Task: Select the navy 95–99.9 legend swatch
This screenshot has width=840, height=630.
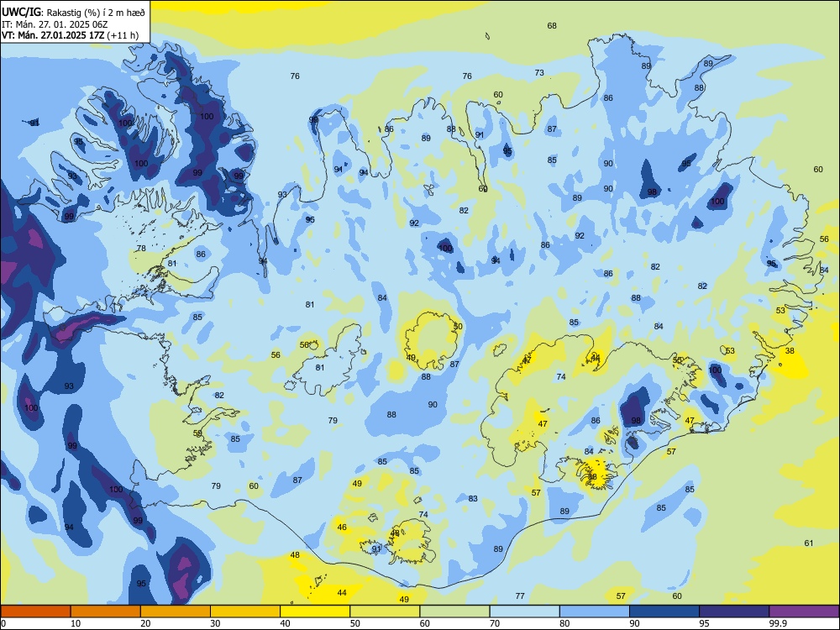Action: [x=734, y=612]
